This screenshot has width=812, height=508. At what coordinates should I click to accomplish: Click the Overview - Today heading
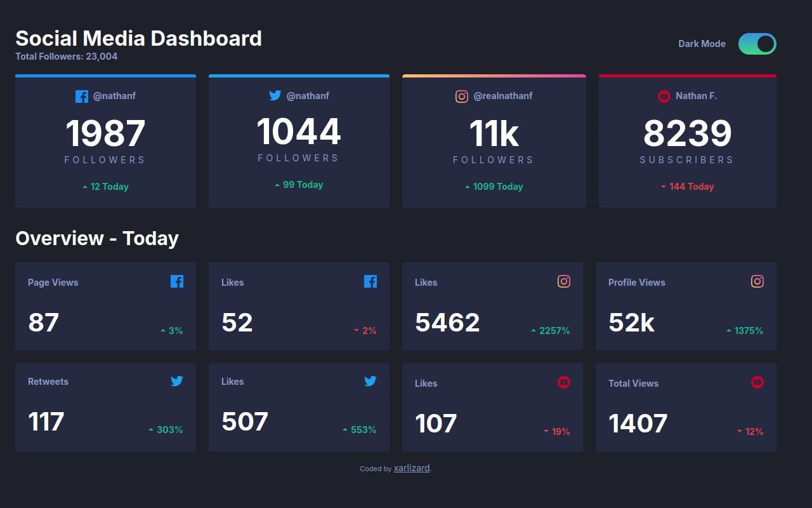click(97, 238)
